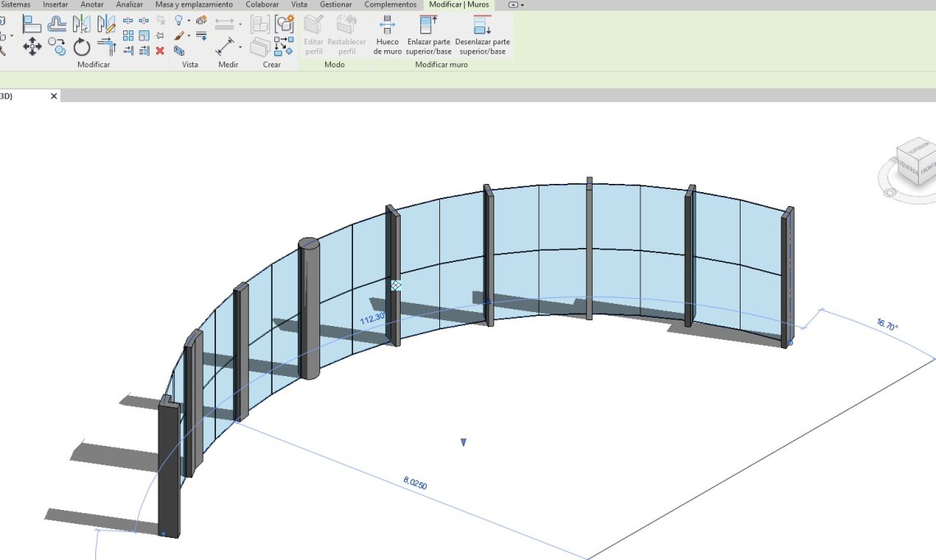Click the Mirror pick axis icon
Image resolution: width=936 pixels, height=560 pixels.
(81, 23)
